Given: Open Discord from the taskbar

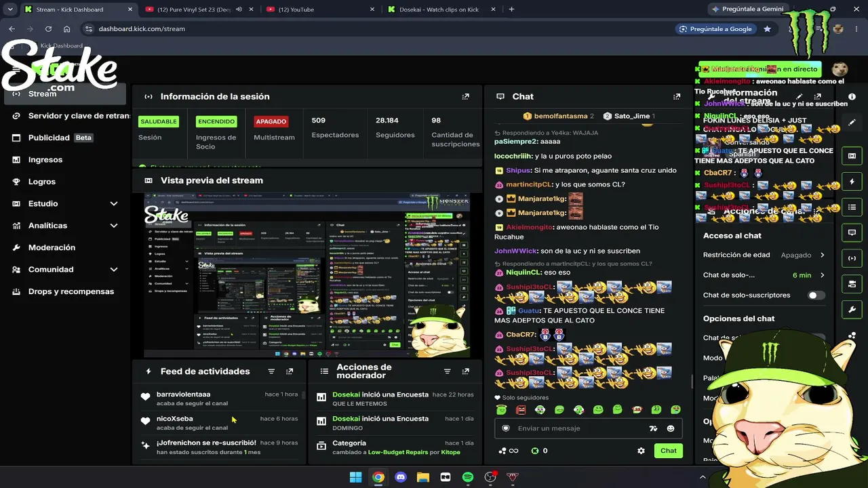Looking at the screenshot, I should pyautogui.click(x=401, y=477).
